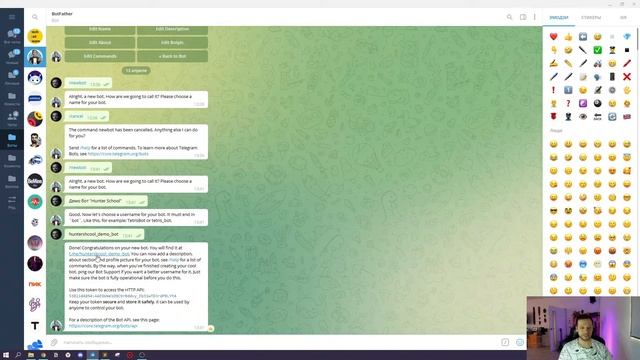Screen dimensions: 640x360
Task: Click the webcam overlay video thumbnail
Action: pyautogui.click(x=583, y=328)
